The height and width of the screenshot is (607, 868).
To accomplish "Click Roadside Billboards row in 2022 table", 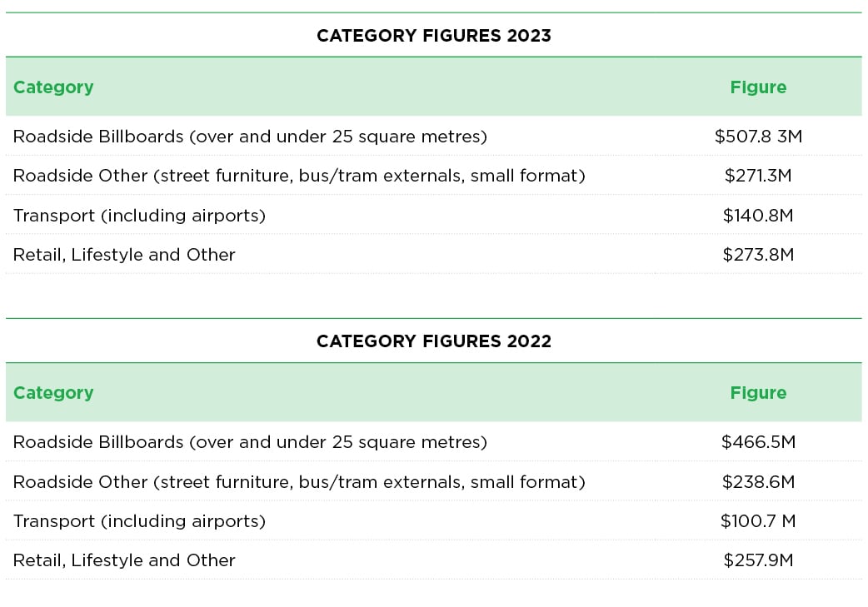I will click(434, 441).
